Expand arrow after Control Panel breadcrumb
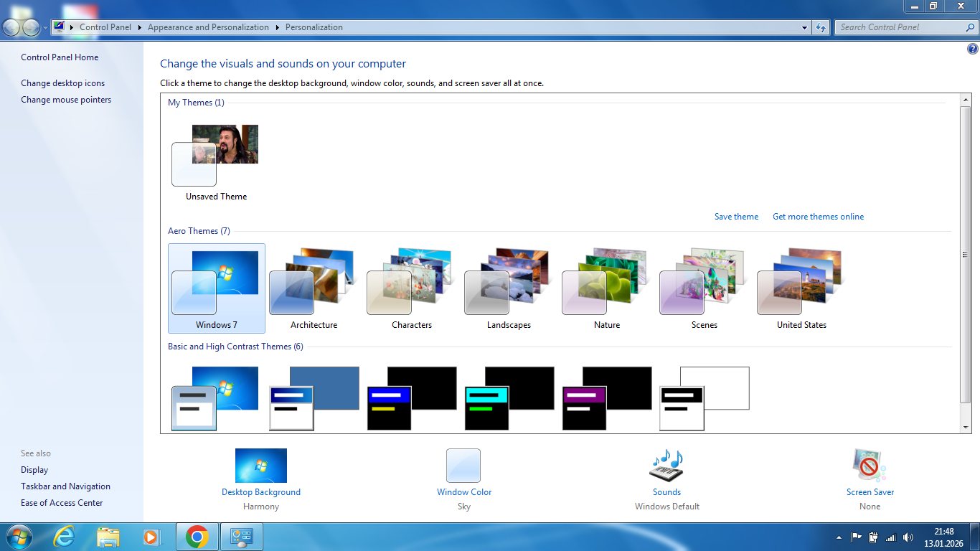Viewport: 980px width, 551px height. pos(140,27)
